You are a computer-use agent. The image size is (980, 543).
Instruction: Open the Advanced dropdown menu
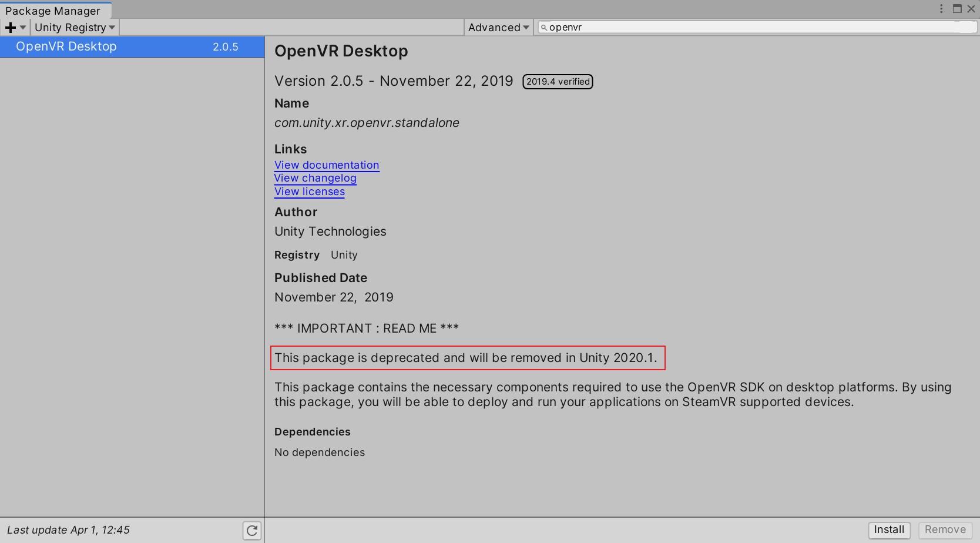pyautogui.click(x=499, y=28)
